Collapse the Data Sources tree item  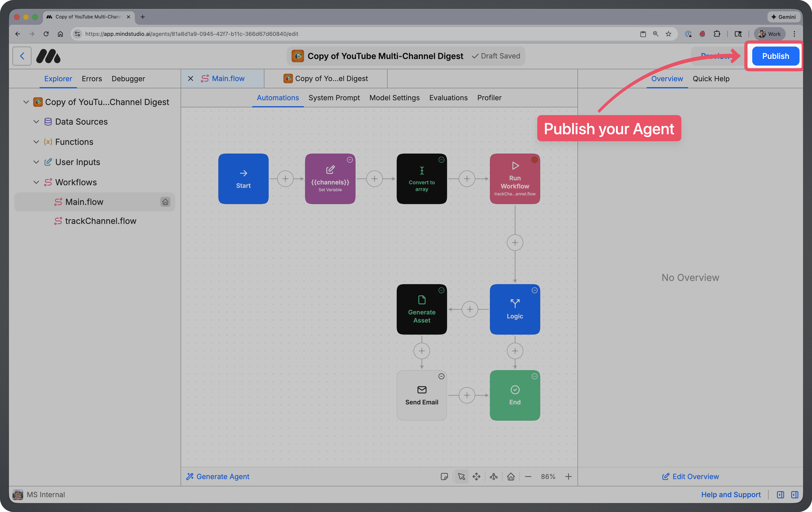[36, 121]
